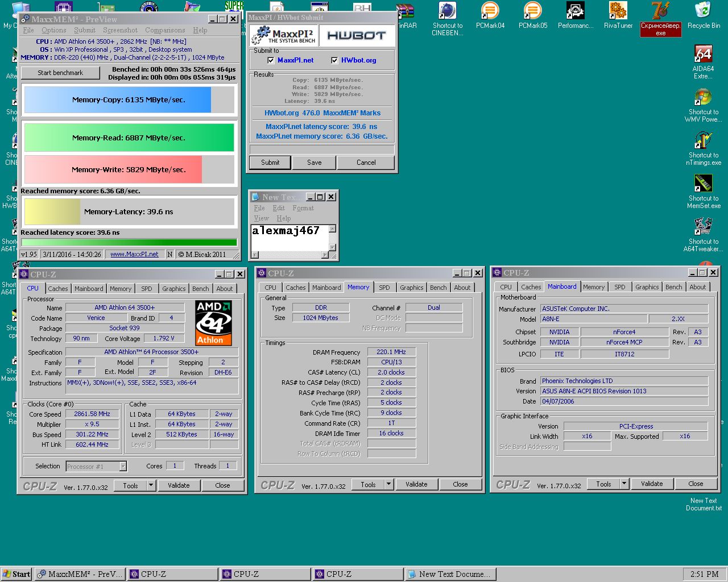Click the Notepad title bar icon
This screenshot has height=582, width=728.
[x=256, y=197]
